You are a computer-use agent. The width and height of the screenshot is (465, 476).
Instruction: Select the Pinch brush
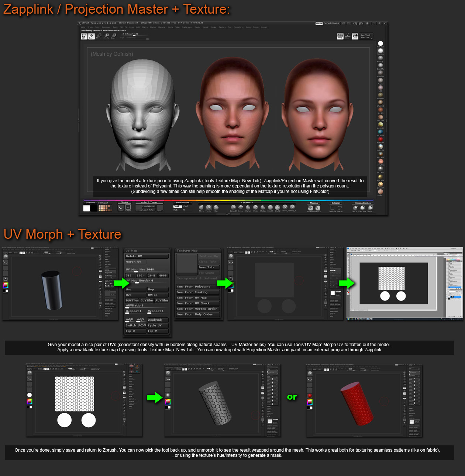(255, 208)
